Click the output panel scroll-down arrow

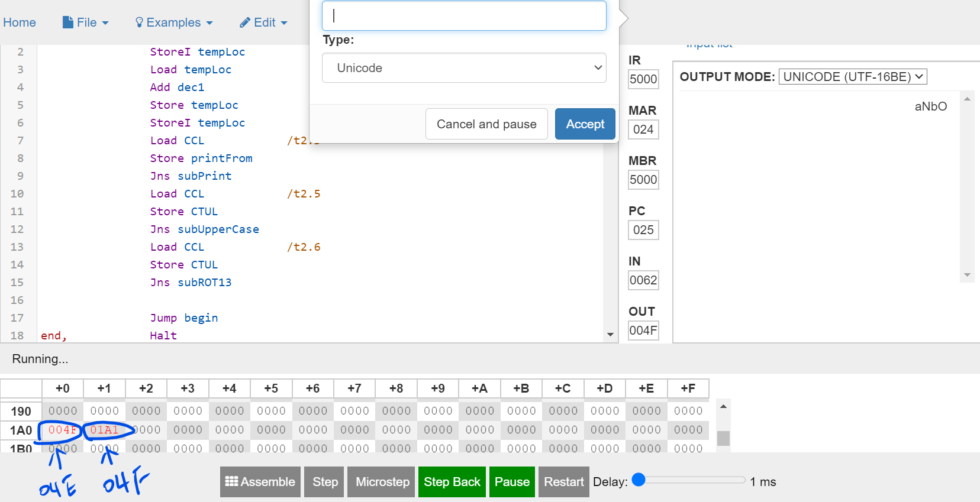pos(967,275)
